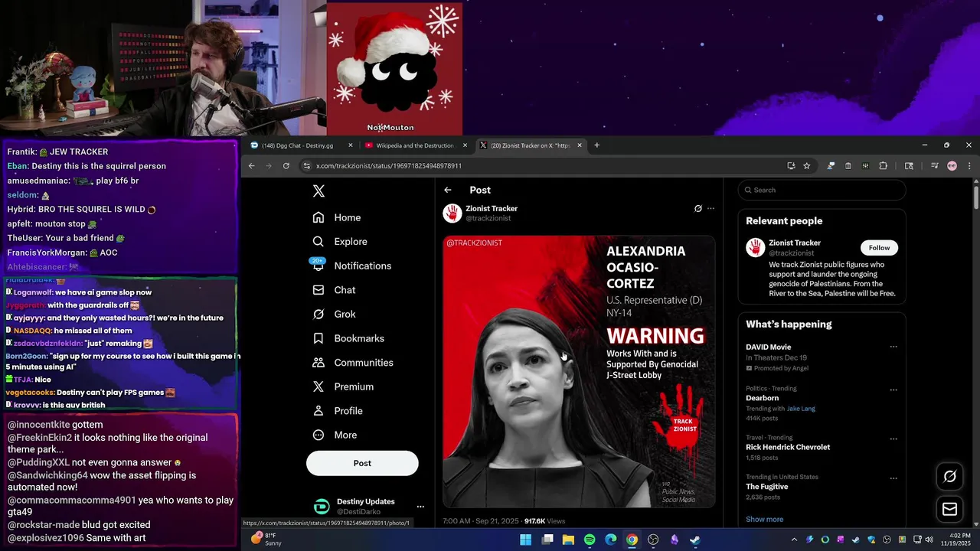The width and height of the screenshot is (980, 551).
Task: Open The Fugitive trending topic
Action: (767, 487)
